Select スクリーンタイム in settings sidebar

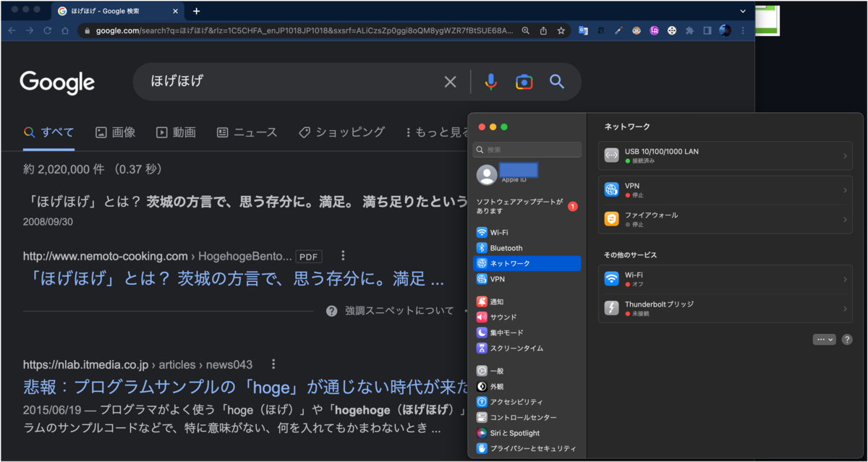(x=527, y=348)
